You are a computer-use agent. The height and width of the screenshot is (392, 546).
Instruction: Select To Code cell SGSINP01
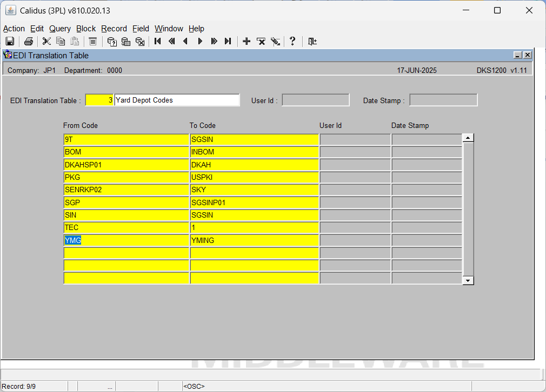[255, 202]
